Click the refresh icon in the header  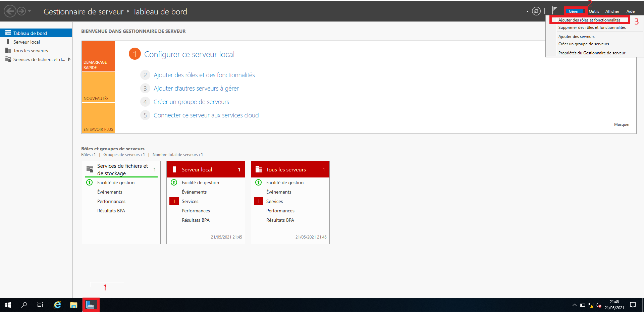click(536, 11)
